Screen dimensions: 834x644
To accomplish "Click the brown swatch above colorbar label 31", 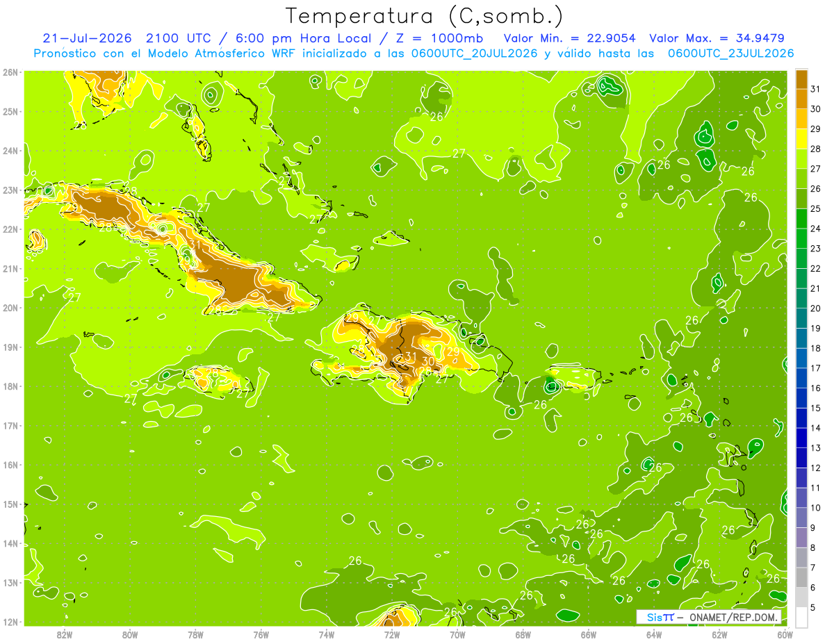I will click(x=801, y=79).
